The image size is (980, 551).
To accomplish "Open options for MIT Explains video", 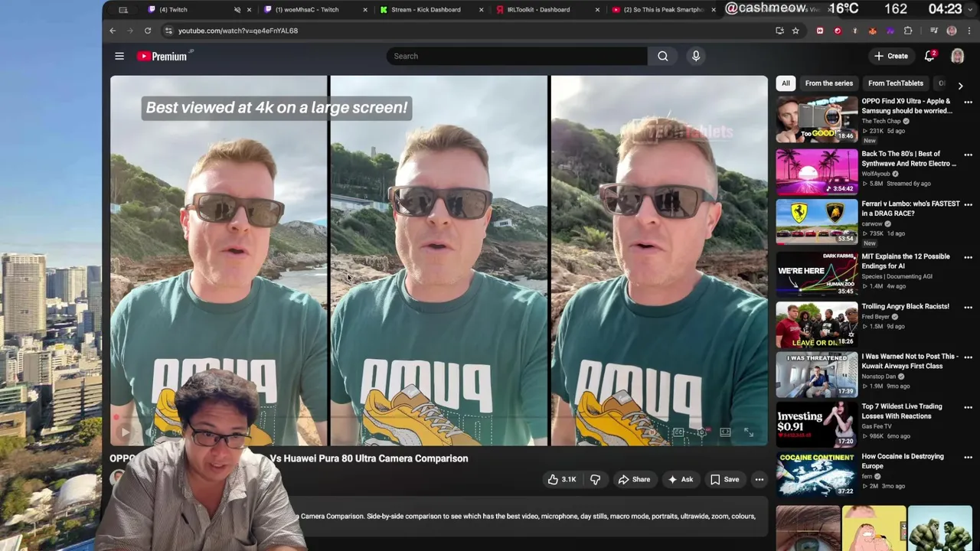I will (968, 257).
